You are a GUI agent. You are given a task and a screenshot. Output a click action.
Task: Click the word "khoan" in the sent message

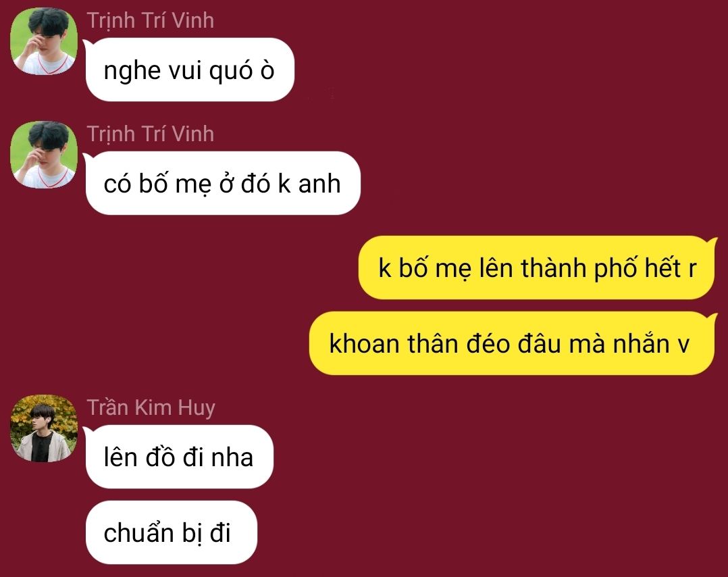pyautogui.click(x=365, y=344)
